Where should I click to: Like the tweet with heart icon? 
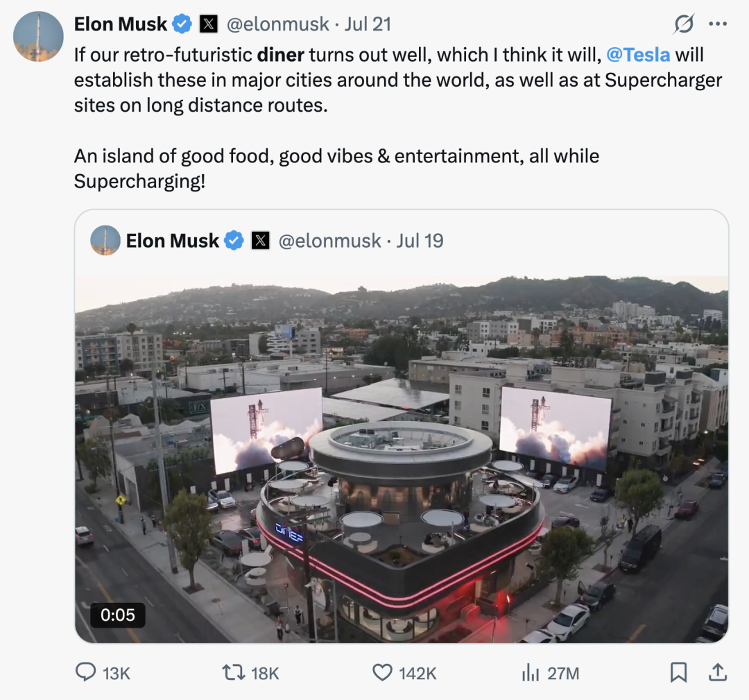tap(383, 672)
